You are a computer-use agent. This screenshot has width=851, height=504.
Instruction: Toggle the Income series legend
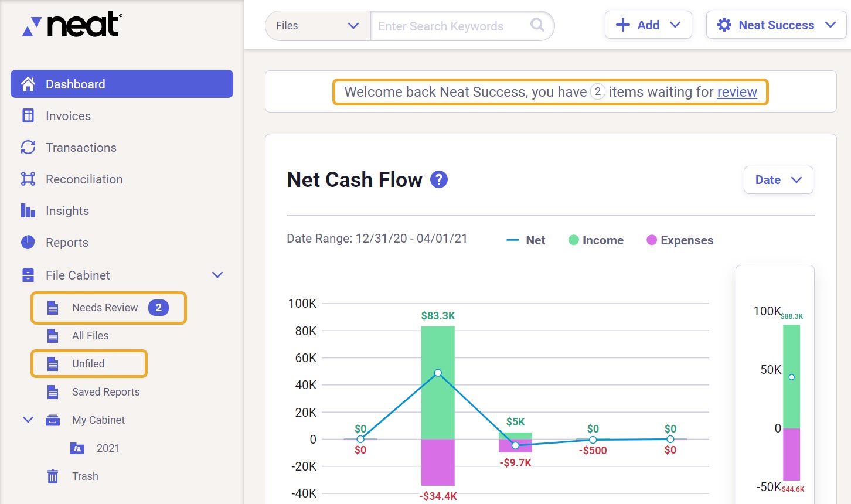[596, 240]
